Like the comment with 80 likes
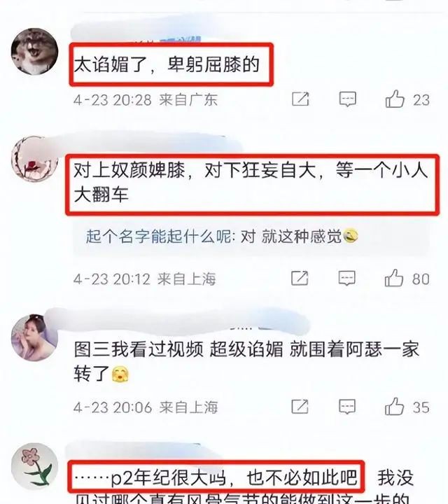This screenshot has width=448, height=504. pyautogui.click(x=394, y=278)
